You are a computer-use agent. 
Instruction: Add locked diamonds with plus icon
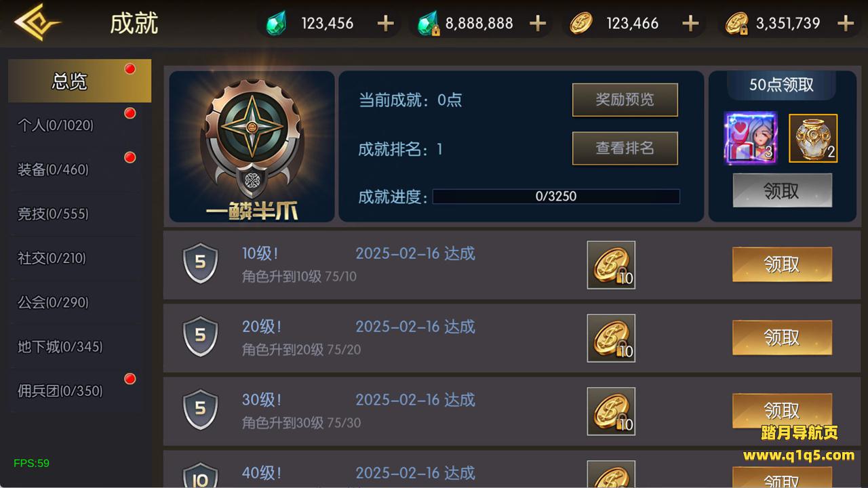point(538,24)
